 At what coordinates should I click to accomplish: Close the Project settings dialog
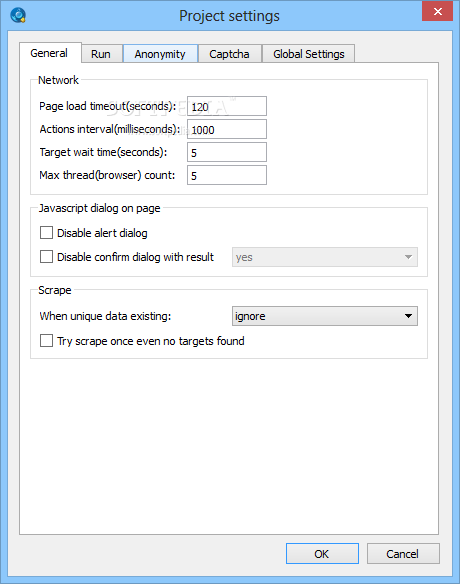pyautogui.click(x=437, y=11)
